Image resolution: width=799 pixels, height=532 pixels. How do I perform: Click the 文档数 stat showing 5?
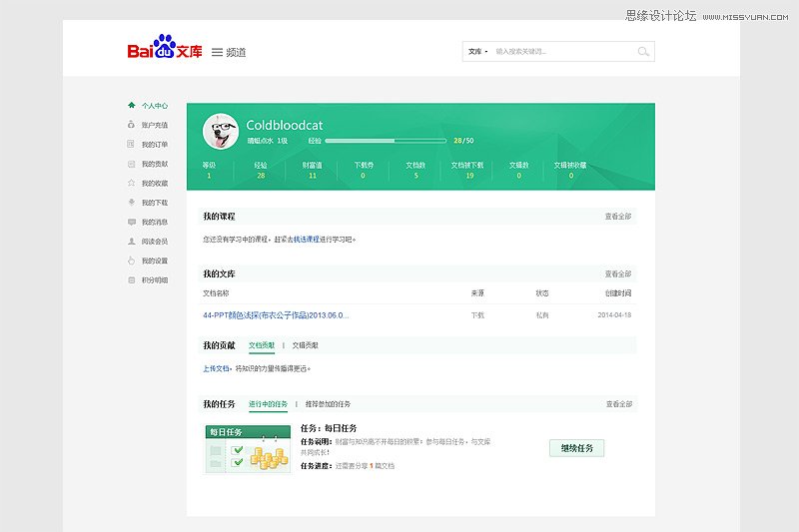(415, 170)
